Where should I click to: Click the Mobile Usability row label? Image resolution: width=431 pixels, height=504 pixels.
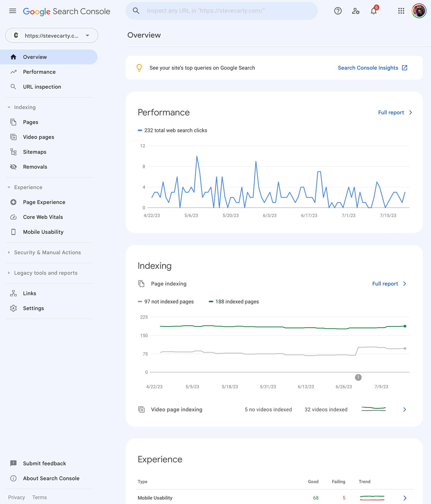(x=155, y=498)
